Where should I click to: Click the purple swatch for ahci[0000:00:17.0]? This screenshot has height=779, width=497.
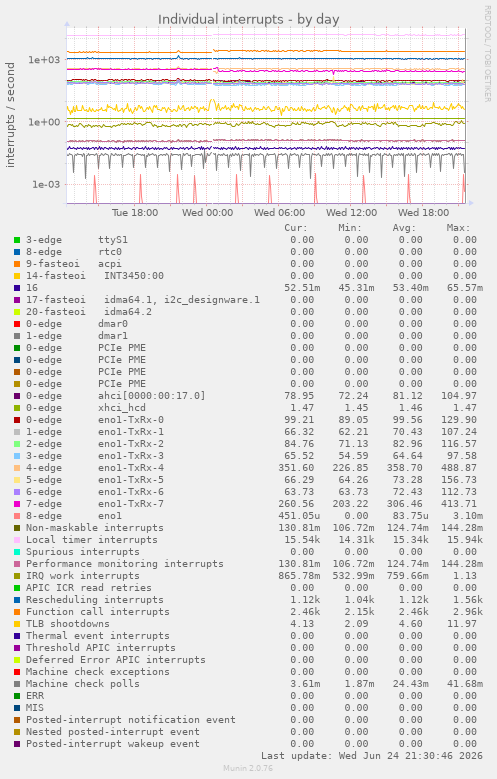[17, 396]
